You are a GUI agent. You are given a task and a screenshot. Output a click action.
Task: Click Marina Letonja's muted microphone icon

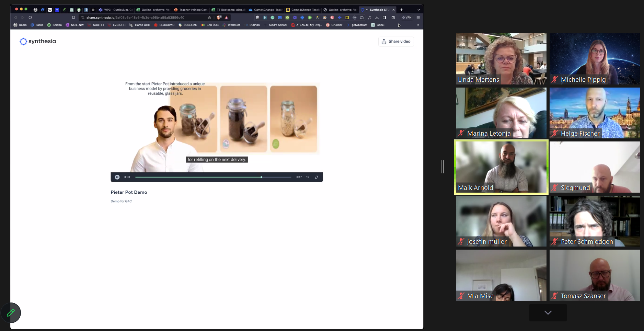(461, 134)
